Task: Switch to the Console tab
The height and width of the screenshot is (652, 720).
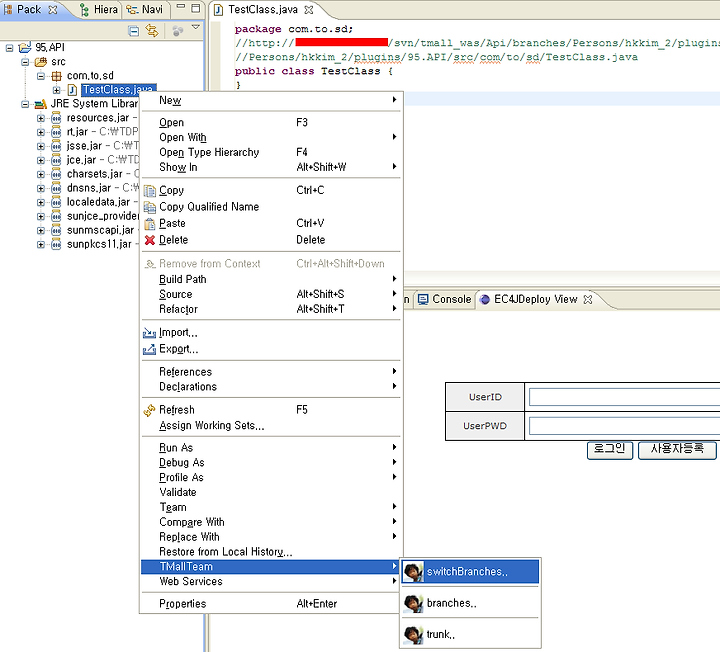Action: [444, 299]
